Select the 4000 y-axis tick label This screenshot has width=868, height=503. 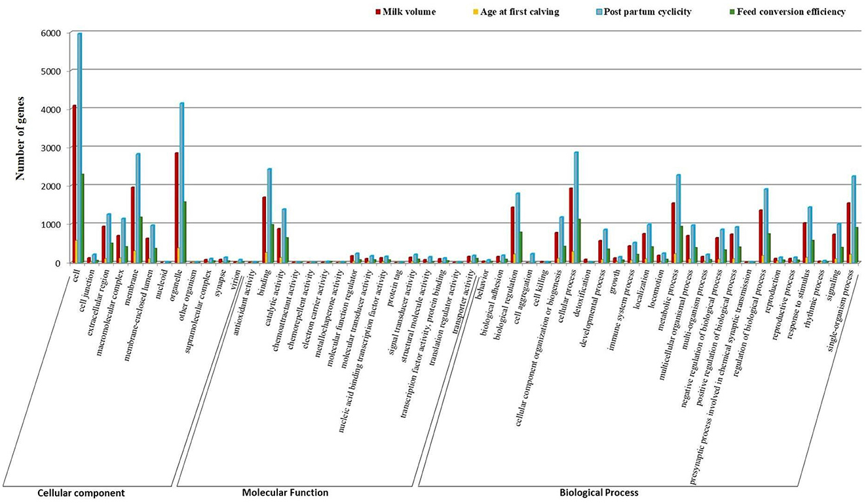click(50, 110)
